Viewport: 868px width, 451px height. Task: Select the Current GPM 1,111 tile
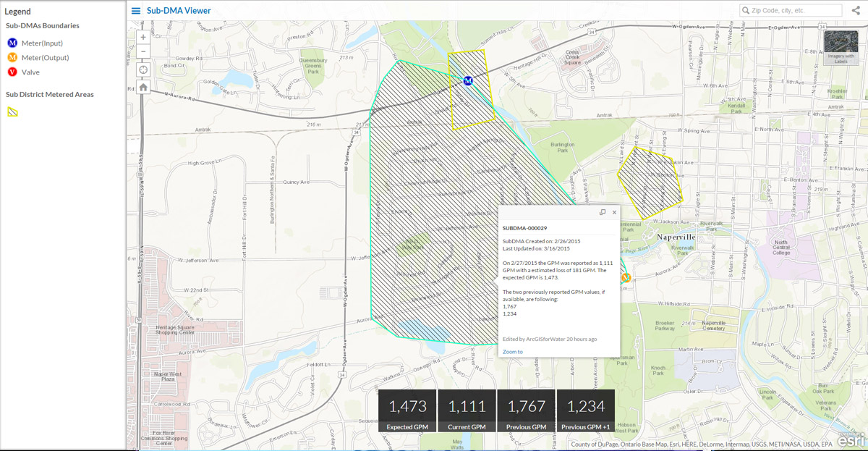coord(467,411)
